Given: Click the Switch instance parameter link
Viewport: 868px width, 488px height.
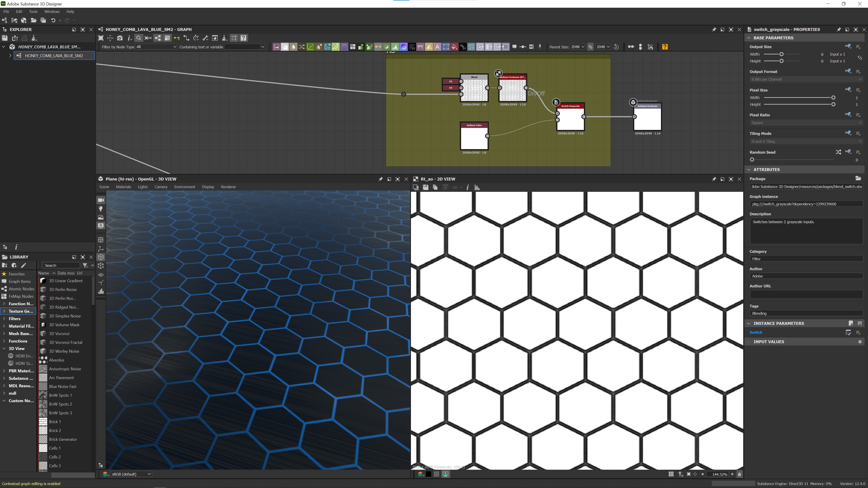Looking at the screenshot, I should [x=756, y=332].
